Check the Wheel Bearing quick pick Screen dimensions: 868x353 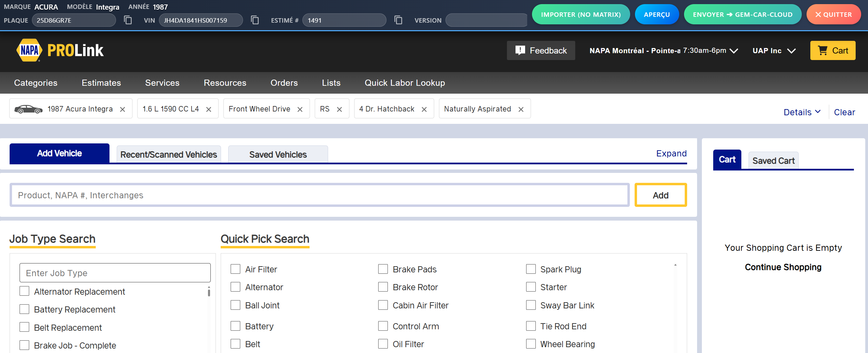(531, 344)
